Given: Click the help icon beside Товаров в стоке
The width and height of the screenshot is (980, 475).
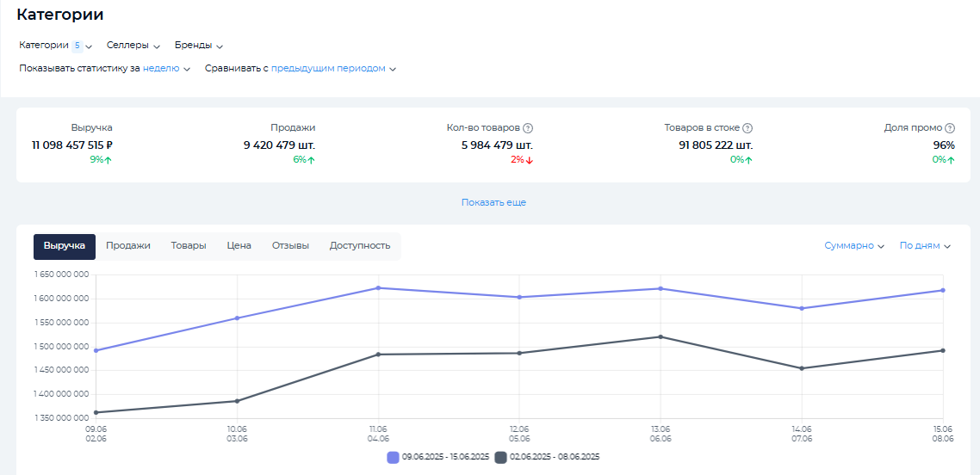Looking at the screenshot, I should click(747, 127).
